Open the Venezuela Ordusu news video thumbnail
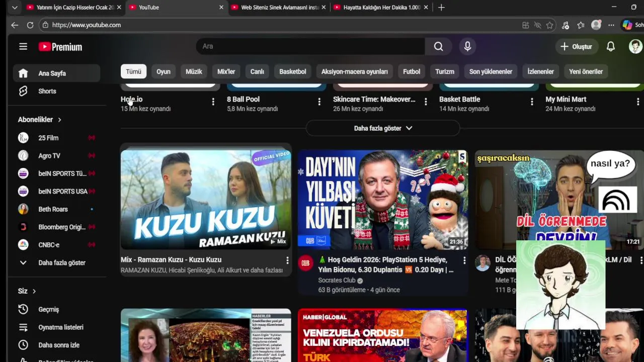 pos(383,336)
